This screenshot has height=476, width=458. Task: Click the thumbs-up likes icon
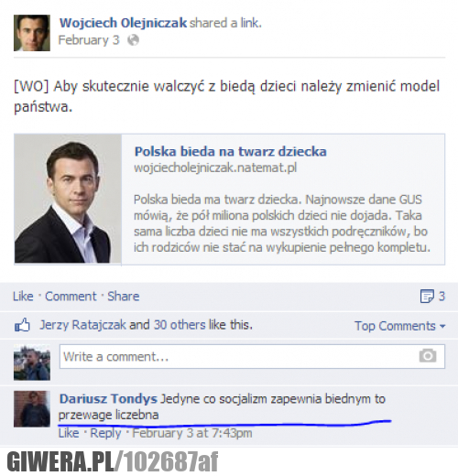click(x=22, y=325)
